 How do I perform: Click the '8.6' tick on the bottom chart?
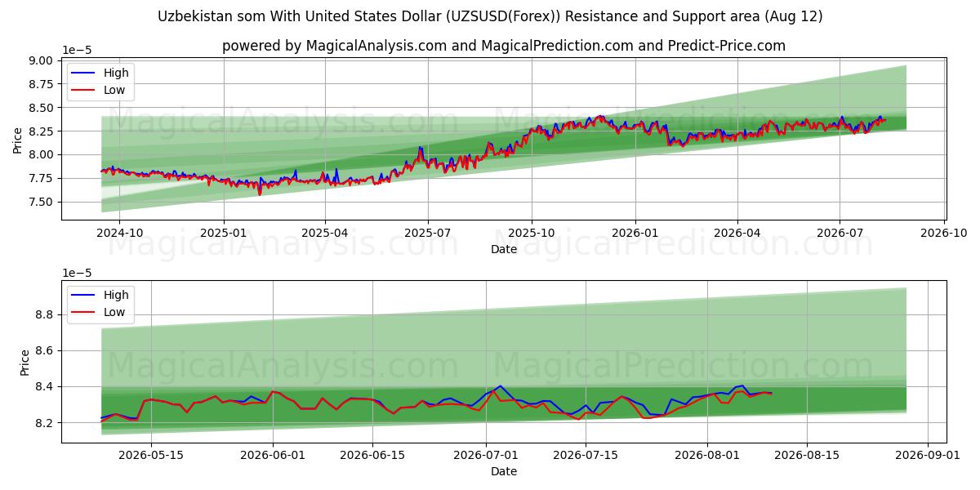(45, 351)
